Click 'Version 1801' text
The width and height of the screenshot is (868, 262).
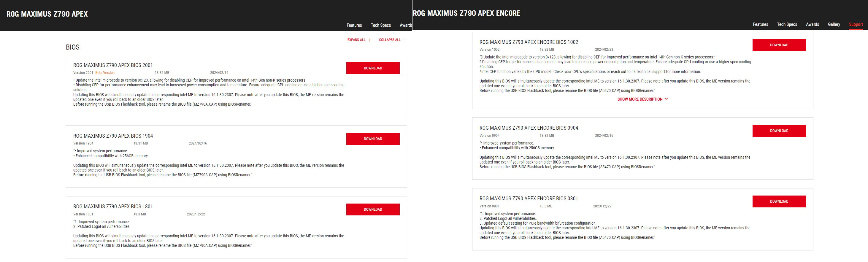point(83,214)
